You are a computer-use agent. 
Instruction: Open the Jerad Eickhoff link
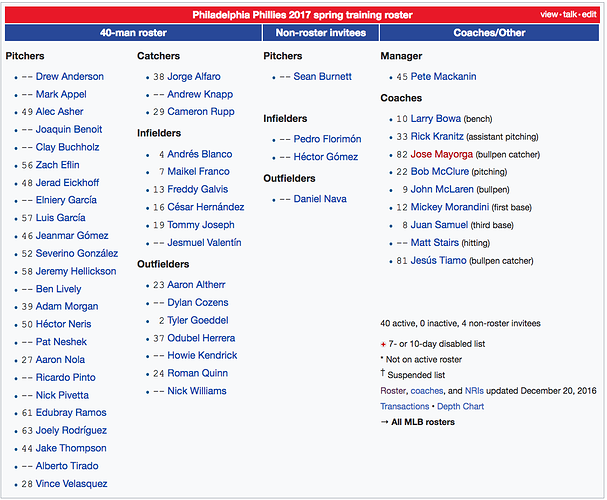tap(67, 183)
